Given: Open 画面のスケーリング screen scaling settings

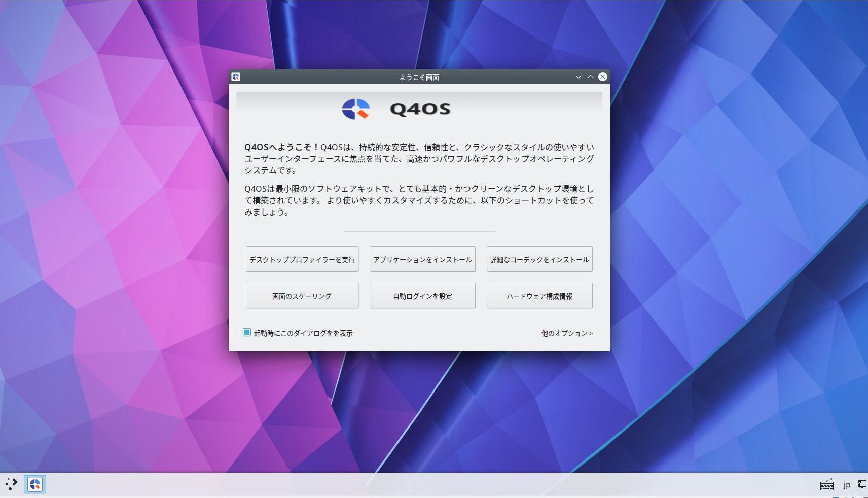Looking at the screenshot, I should [x=302, y=296].
